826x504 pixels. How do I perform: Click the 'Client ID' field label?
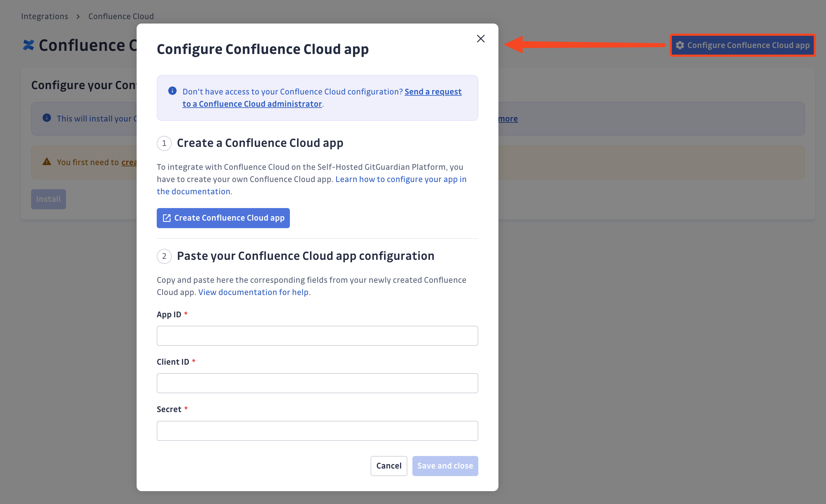tap(173, 362)
